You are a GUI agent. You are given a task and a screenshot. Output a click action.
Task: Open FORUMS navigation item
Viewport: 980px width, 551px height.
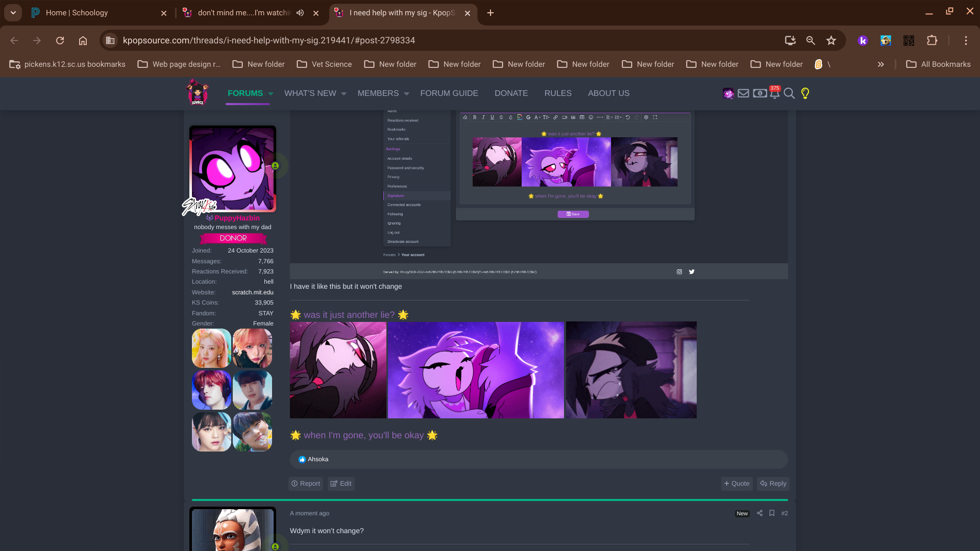tap(245, 93)
